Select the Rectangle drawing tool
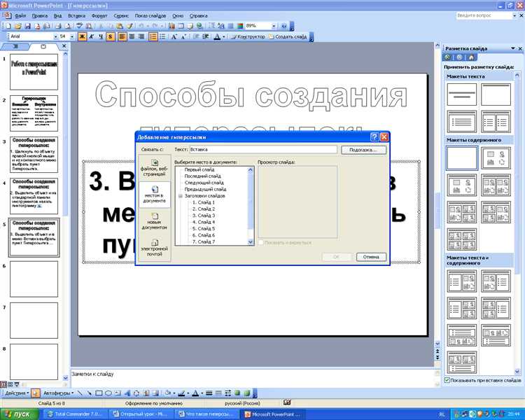This screenshot has height=420, width=525. point(99,393)
